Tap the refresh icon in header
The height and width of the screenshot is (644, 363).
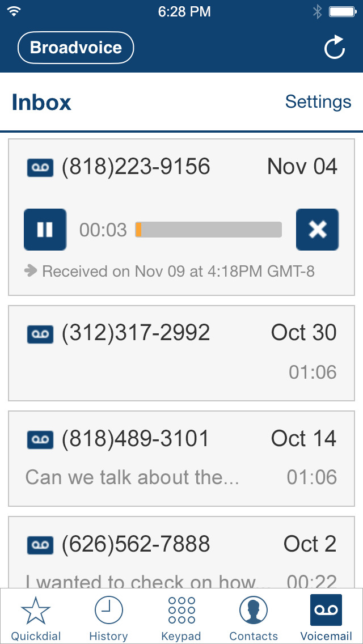[334, 48]
